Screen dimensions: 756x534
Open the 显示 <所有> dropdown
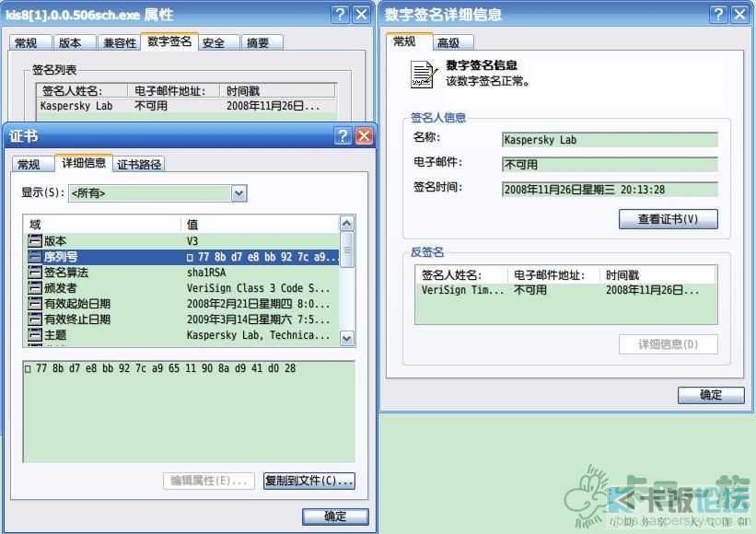point(157,193)
